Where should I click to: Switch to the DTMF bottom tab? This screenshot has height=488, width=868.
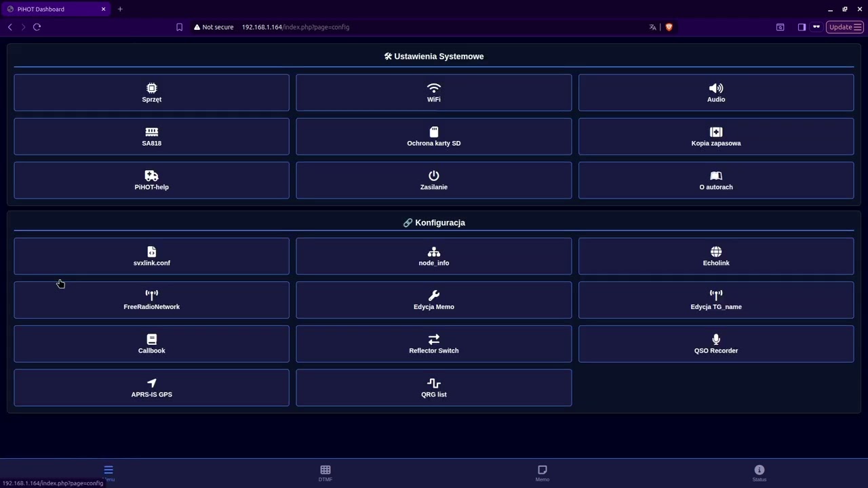[325, 473]
